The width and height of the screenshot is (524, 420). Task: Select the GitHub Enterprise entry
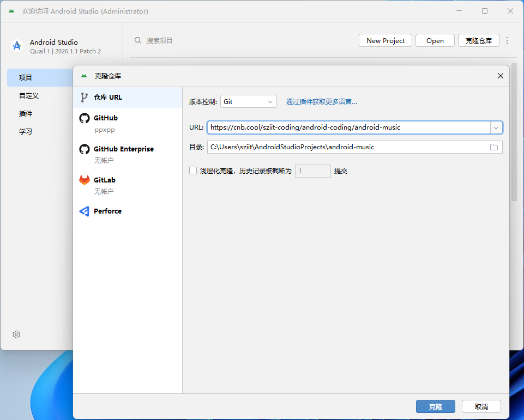click(x=128, y=154)
